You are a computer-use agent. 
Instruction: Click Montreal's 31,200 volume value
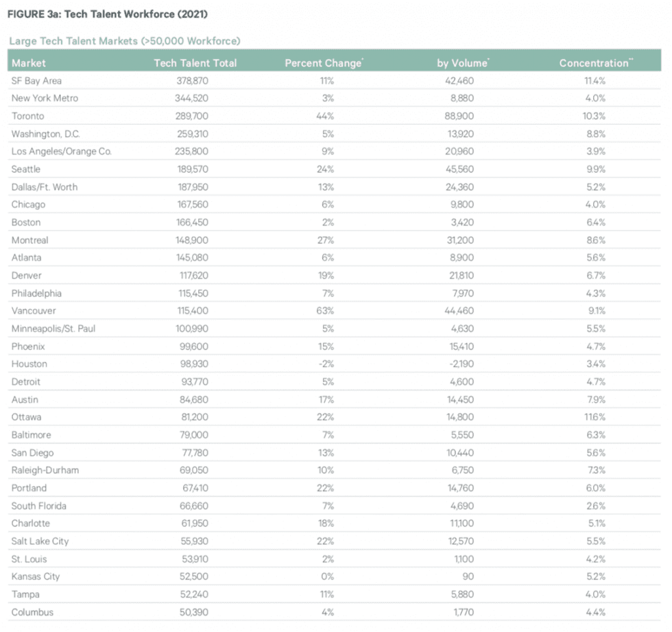tap(460, 240)
